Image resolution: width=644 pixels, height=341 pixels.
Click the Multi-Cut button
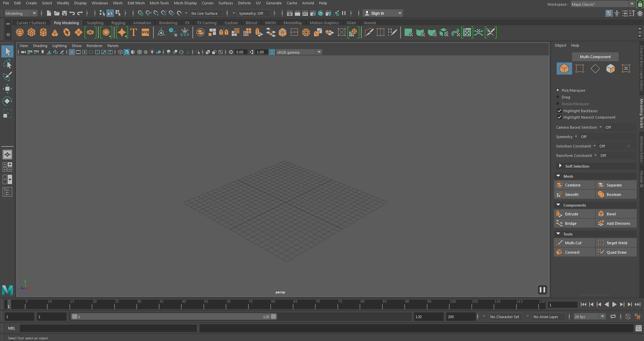574,243
